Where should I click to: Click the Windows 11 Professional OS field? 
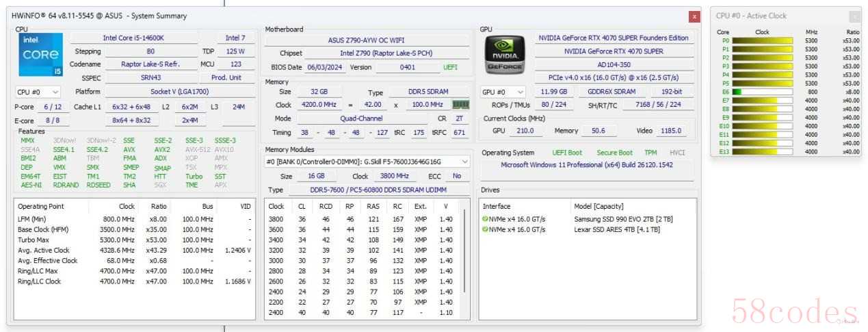[586, 165]
